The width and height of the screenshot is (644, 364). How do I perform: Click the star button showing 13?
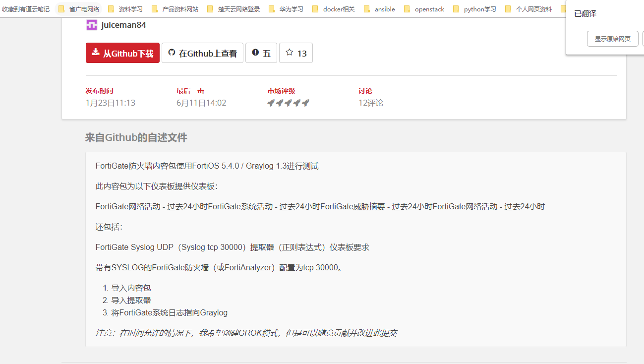tap(296, 53)
